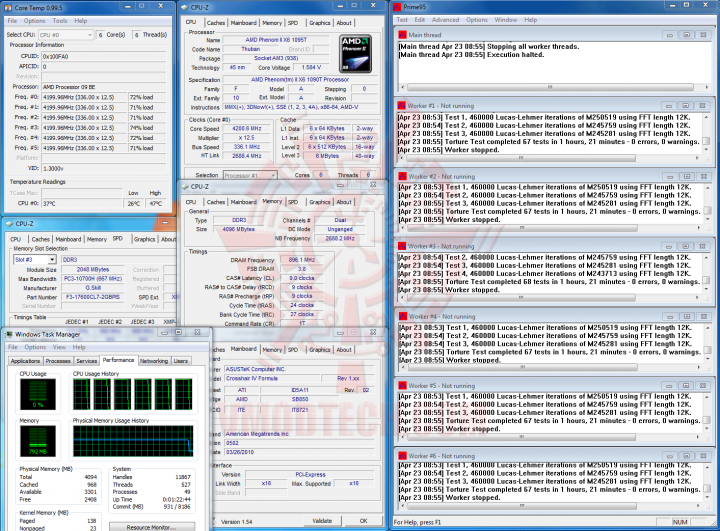
Task: Select the Mainboard tab in the CPU-Z SPD window
Action: tap(68, 239)
